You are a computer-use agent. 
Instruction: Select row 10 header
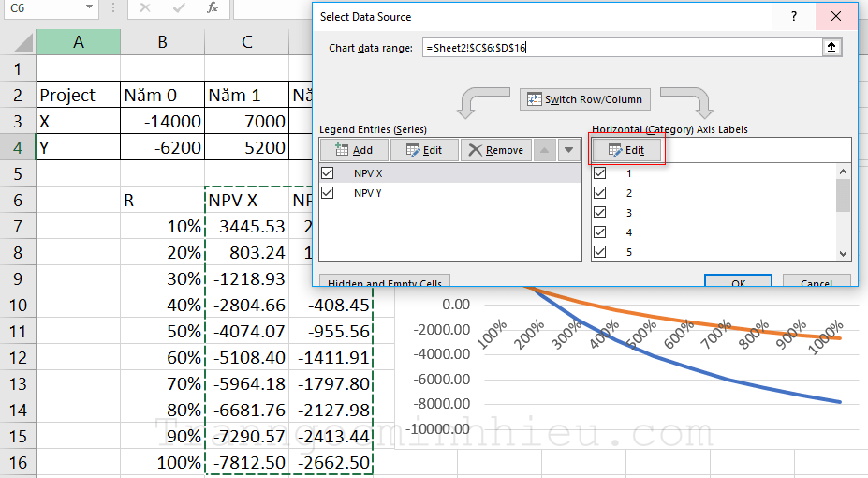18,305
